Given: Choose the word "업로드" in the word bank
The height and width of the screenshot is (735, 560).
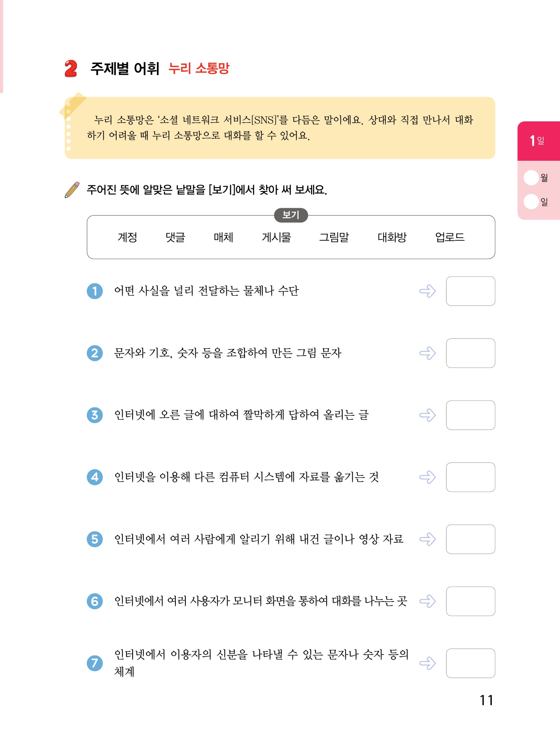Looking at the screenshot, I should 449,237.
